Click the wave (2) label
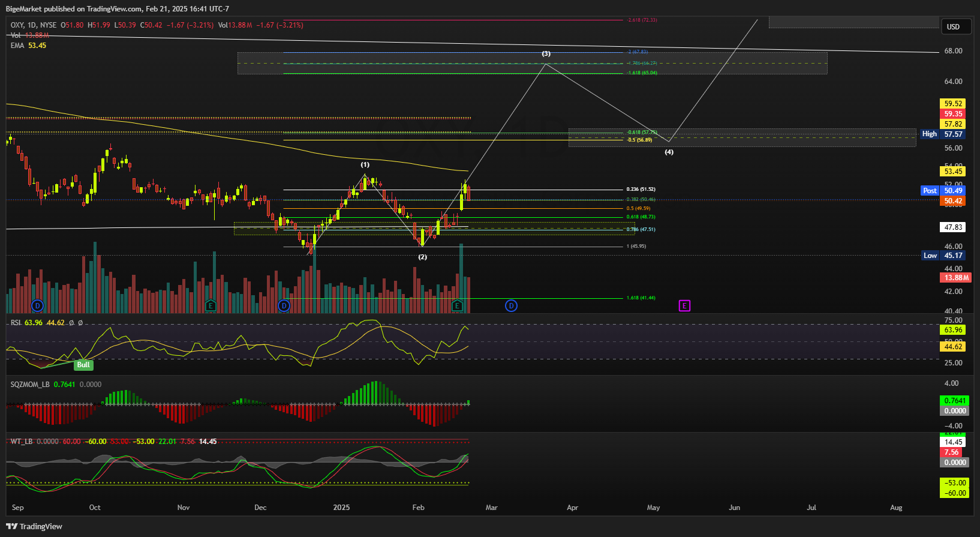This screenshot has width=980, height=537. click(423, 257)
